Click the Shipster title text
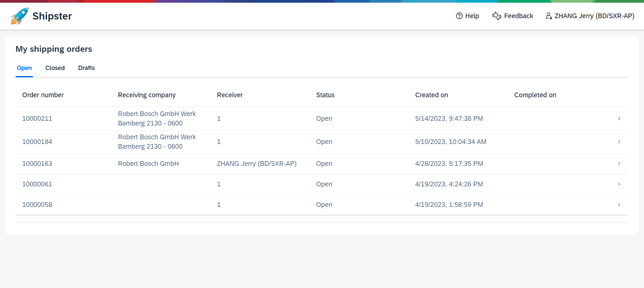Viewport: 644px width, 288px height. click(x=52, y=16)
